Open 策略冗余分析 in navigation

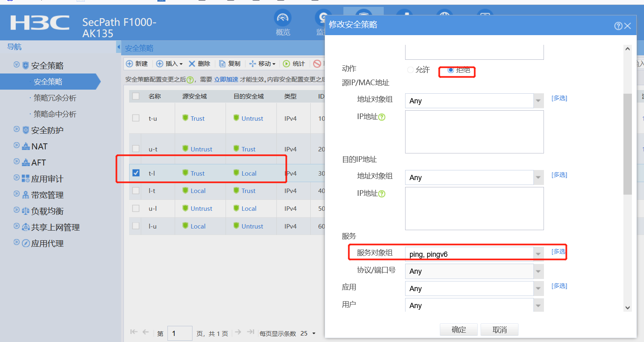(55, 98)
